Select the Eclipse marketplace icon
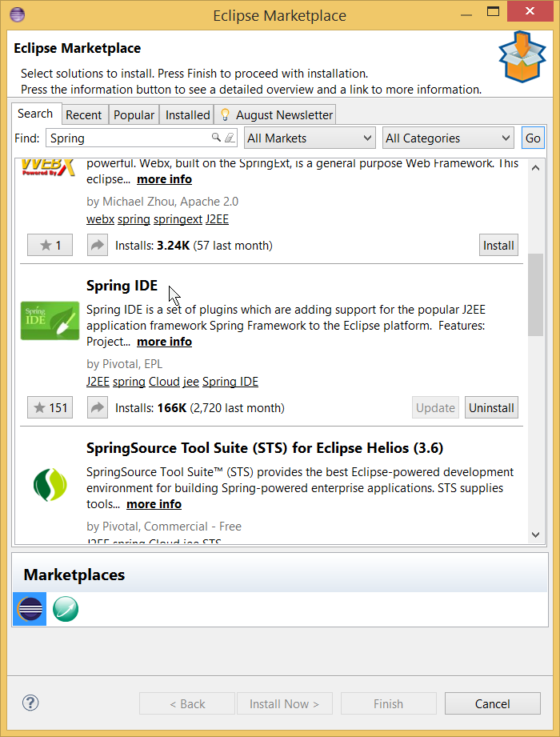Image resolution: width=560 pixels, height=737 pixels. pyautogui.click(x=30, y=609)
